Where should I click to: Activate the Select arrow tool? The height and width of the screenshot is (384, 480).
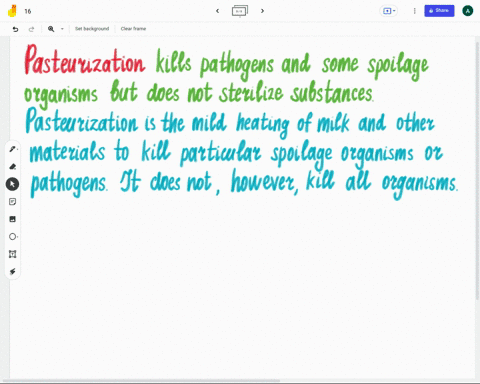point(12,184)
